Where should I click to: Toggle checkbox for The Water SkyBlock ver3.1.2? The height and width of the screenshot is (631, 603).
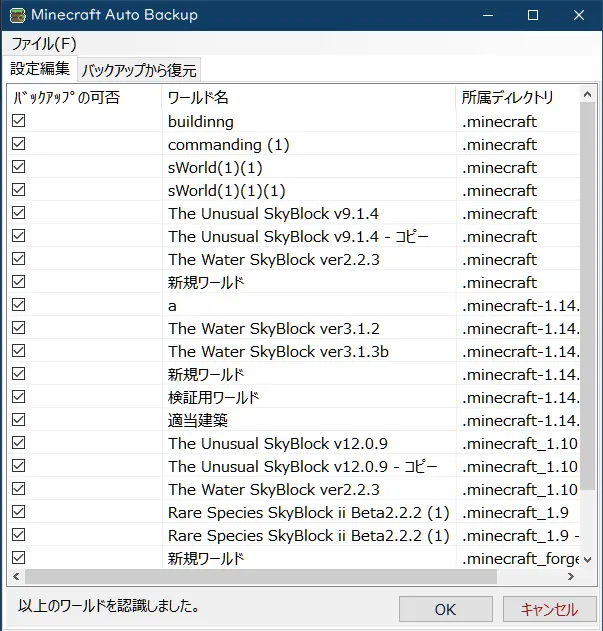(19, 328)
